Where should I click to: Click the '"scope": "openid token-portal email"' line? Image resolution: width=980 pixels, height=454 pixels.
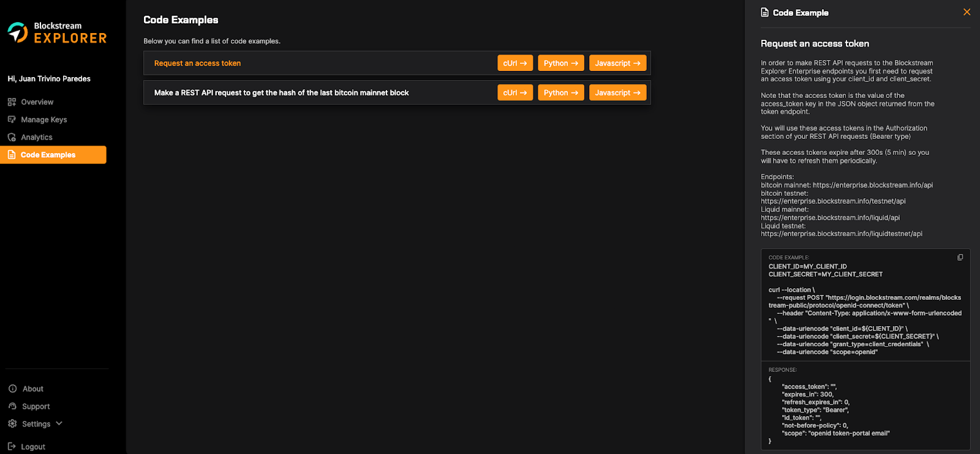[x=836, y=433]
